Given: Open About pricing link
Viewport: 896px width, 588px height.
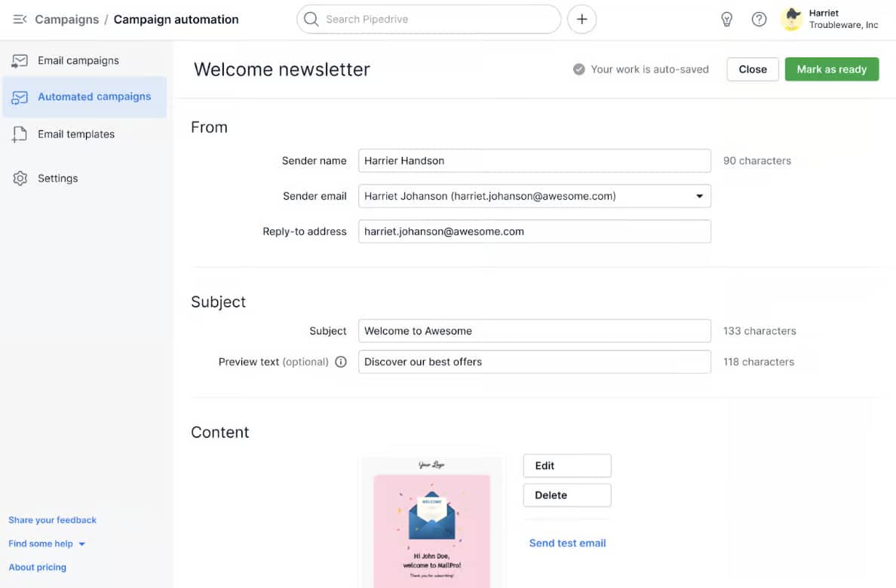Looking at the screenshot, I should pyautogui.click(x=37, y=568).
